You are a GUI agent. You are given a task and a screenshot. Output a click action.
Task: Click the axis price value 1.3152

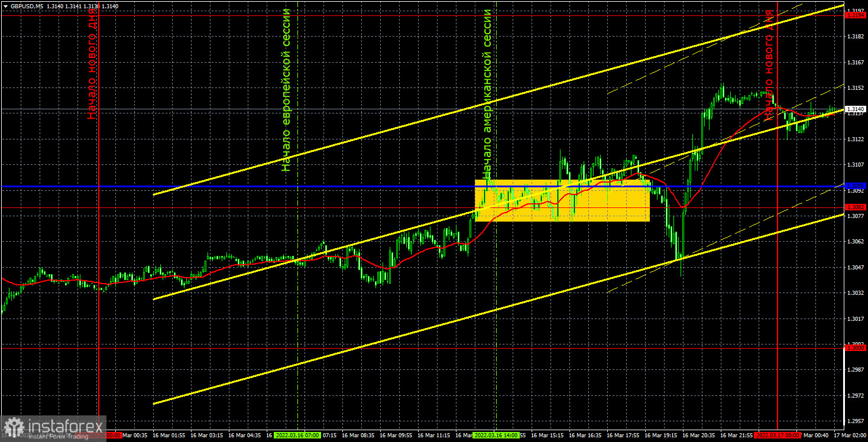[854, 88]
